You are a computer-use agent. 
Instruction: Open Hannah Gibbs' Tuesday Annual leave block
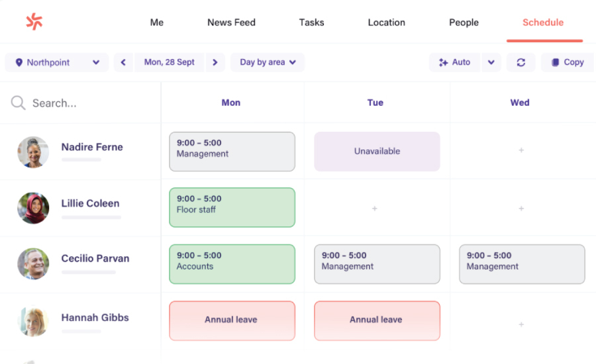point(377,320)
